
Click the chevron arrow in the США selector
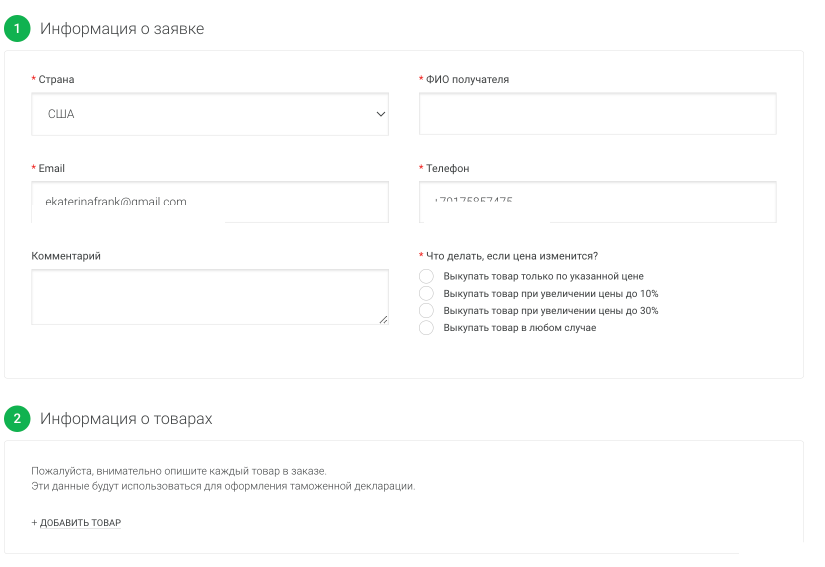point(381,114)
